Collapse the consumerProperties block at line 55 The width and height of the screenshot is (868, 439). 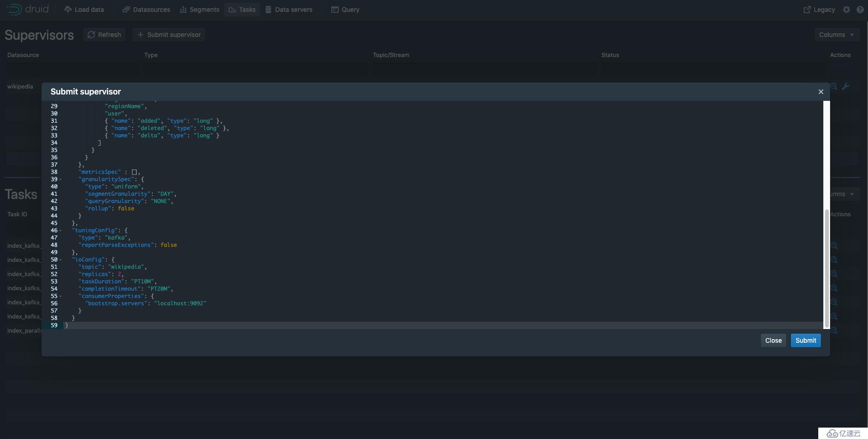click(60, 296)
